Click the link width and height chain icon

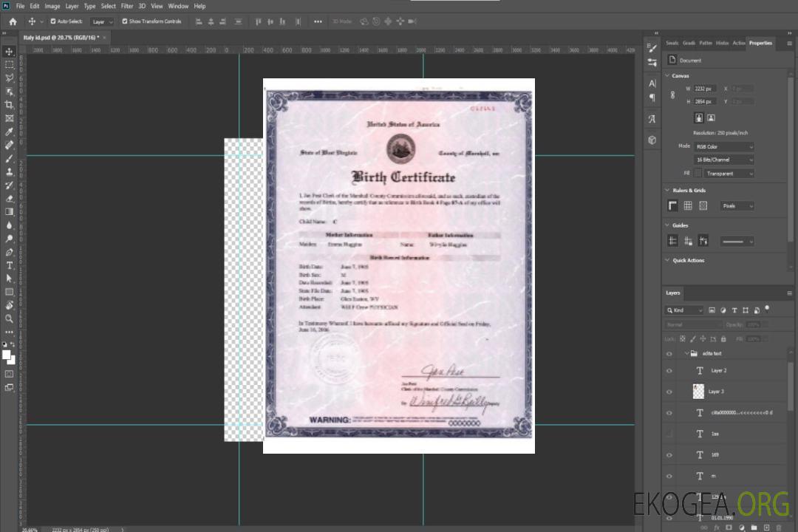click(673, 95)
